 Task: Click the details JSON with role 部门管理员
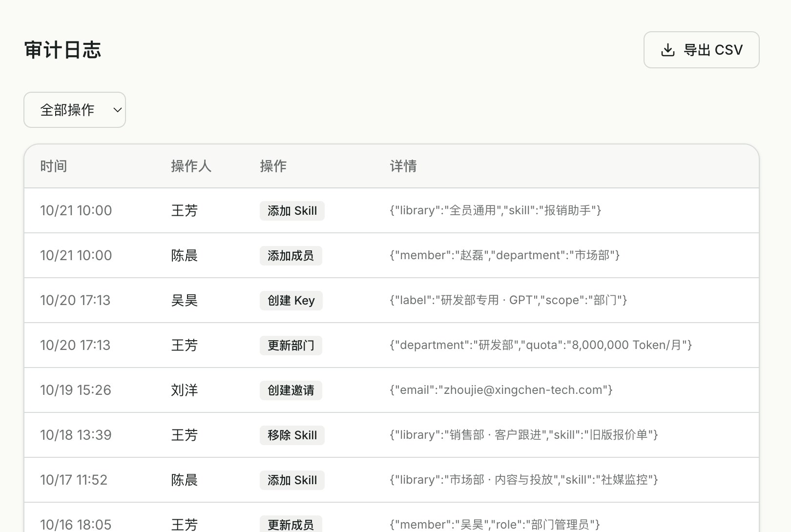(x=495, y=525)
